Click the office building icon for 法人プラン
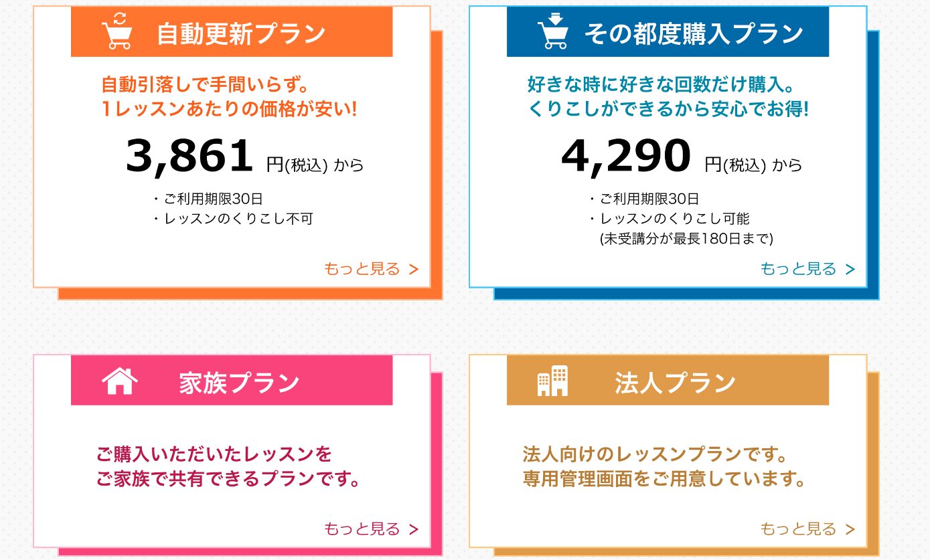 552,381
